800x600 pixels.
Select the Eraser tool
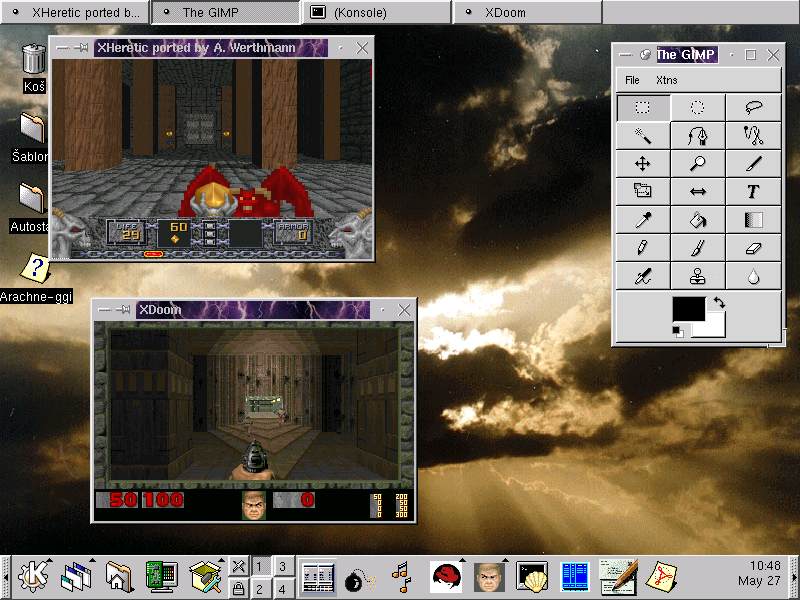pyautogui.click(x=754, y=248)
